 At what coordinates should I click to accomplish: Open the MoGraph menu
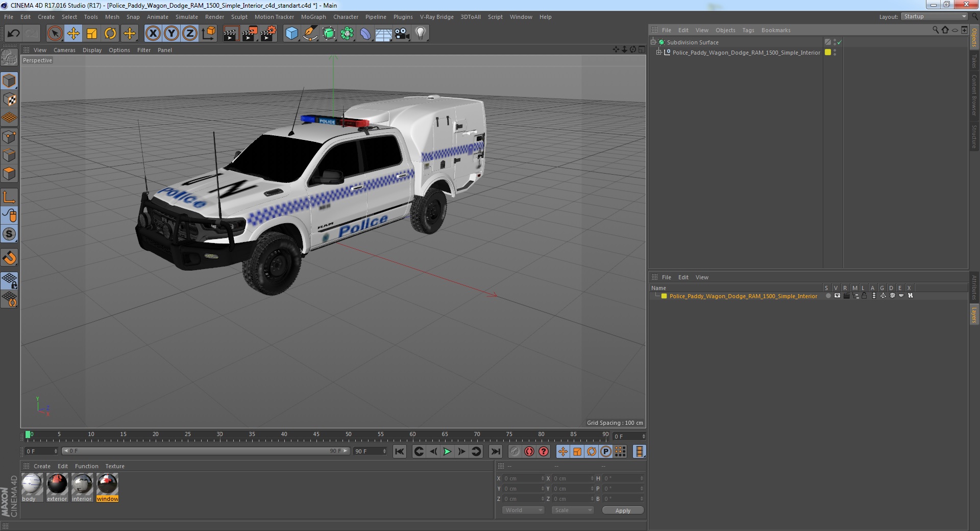[313, 17]
